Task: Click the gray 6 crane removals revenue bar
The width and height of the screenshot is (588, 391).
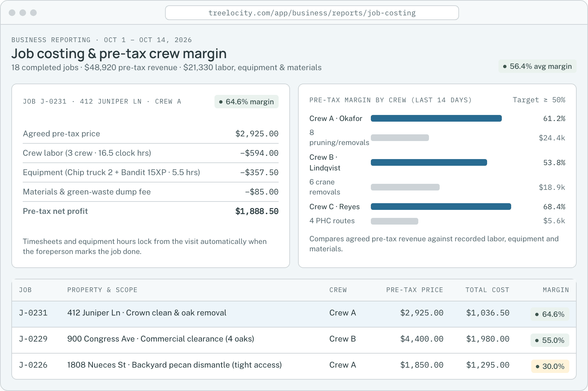Action: [405, 187]
